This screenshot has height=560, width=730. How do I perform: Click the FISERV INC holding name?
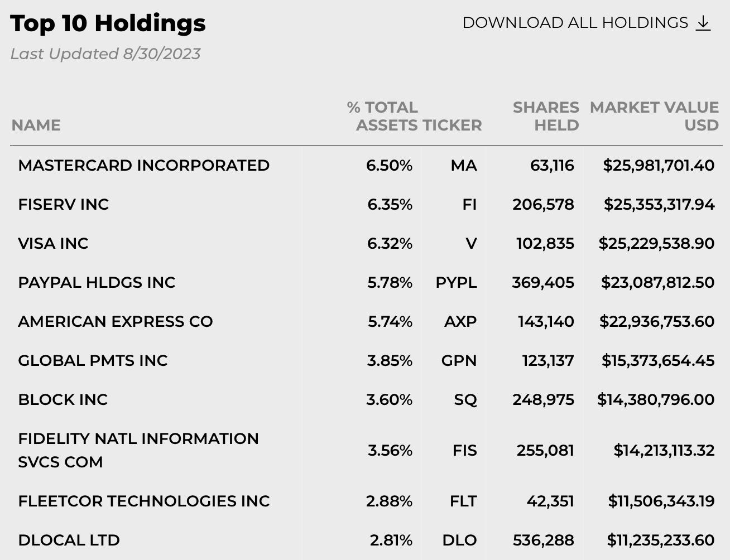click(x=63, y=204)
